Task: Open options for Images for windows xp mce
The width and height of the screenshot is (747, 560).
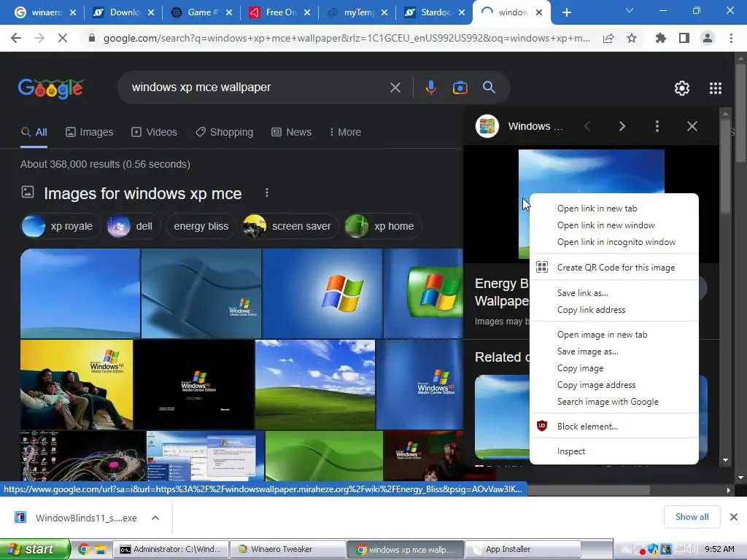Action: 267,192
